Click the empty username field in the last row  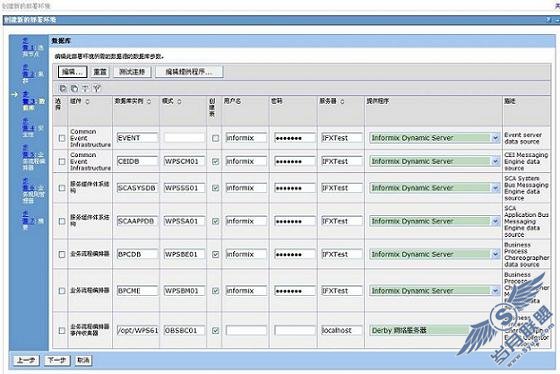[246, 330]
